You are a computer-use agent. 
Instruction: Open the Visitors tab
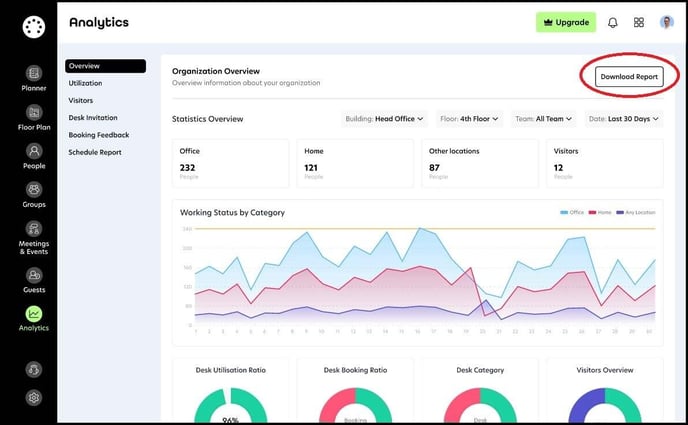pos(81,100)
